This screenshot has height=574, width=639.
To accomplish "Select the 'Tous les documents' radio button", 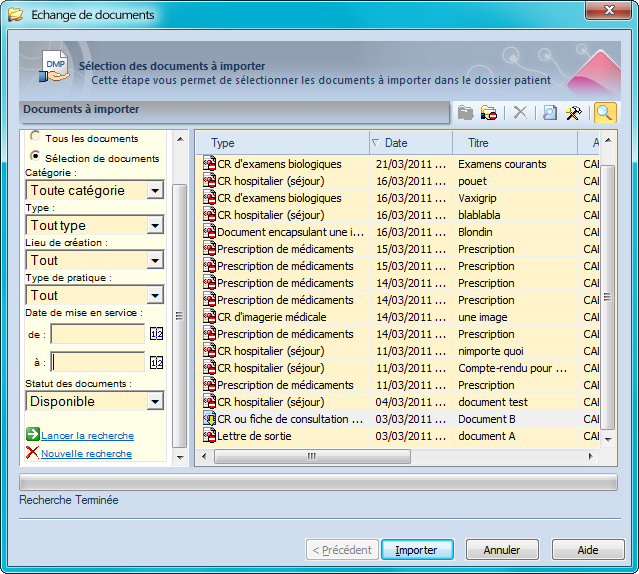I will [36, 137].
